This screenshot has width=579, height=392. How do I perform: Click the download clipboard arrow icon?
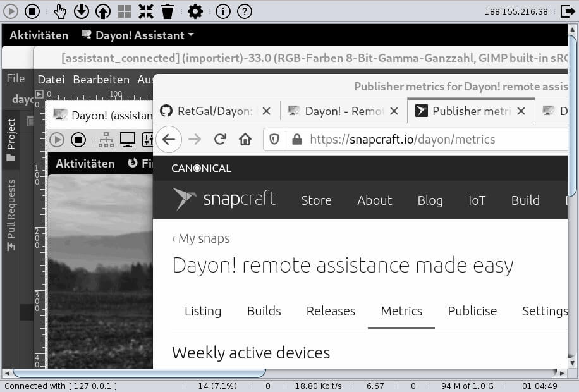82,11
